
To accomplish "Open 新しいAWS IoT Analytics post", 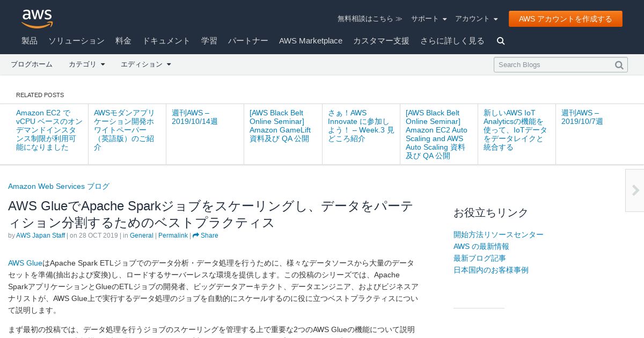I will (x=515, y=130).
